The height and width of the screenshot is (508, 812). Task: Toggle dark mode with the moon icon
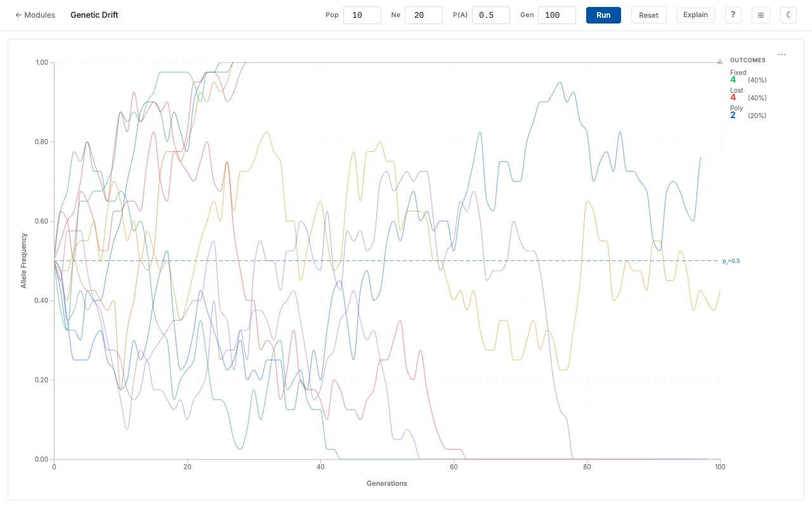click(x=789, y=15)
